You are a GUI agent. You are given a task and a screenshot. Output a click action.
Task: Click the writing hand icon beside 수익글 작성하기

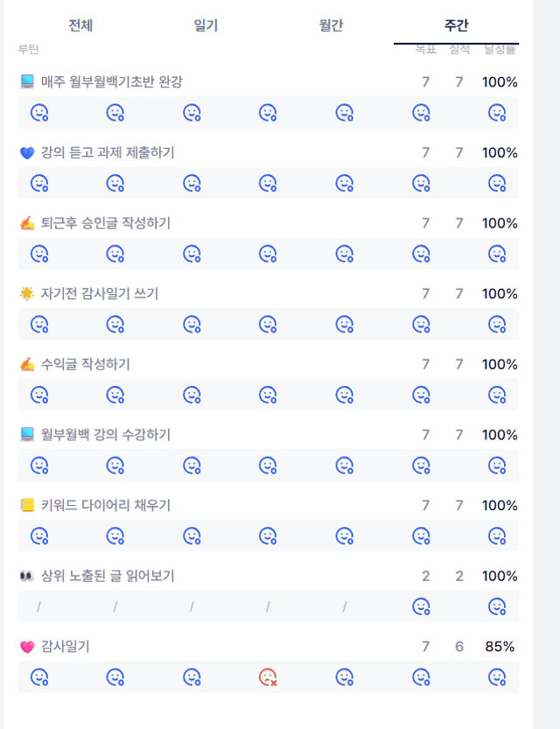tap(27, 364)
